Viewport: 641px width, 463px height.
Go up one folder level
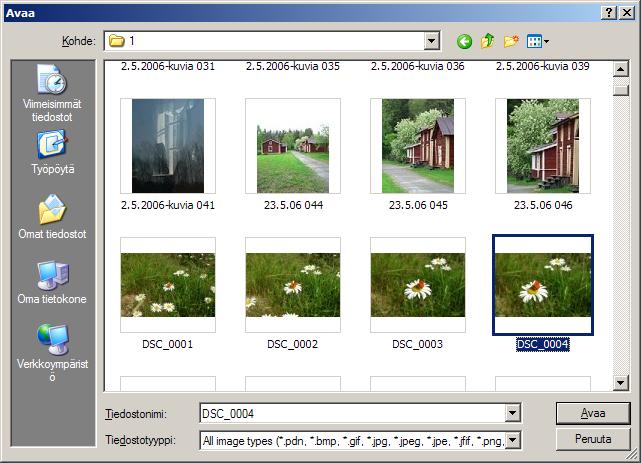pos(487,41)
